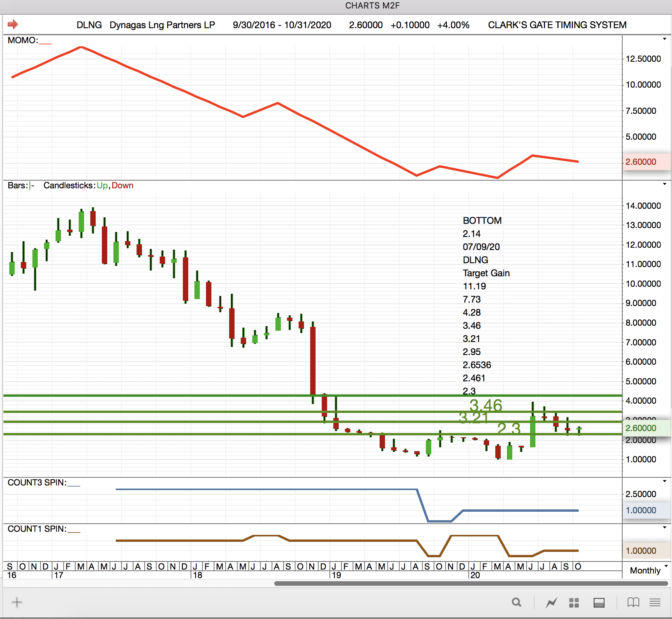Click the large green 2.3 level label
672x619 pixels.
click(x=509, y=428)
